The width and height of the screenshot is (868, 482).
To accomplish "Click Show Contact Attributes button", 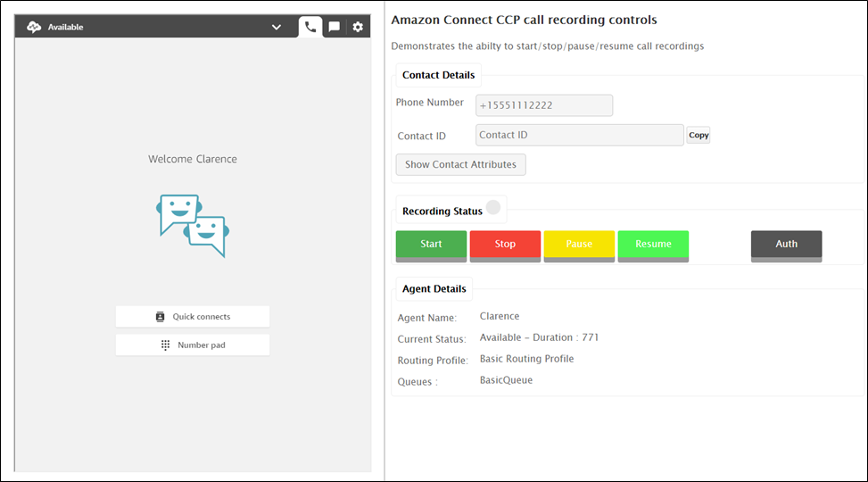I will point(460,164).
